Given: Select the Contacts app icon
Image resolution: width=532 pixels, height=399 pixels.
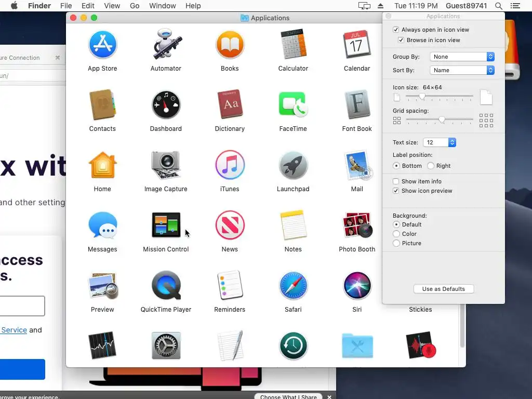Looking at the screenshot, I should point(102,105).
